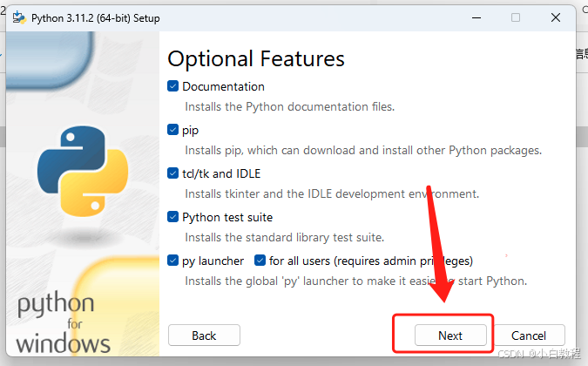The image size is (588, 366).
Task: Click the "Optional Features" heading
Action: 256,59
